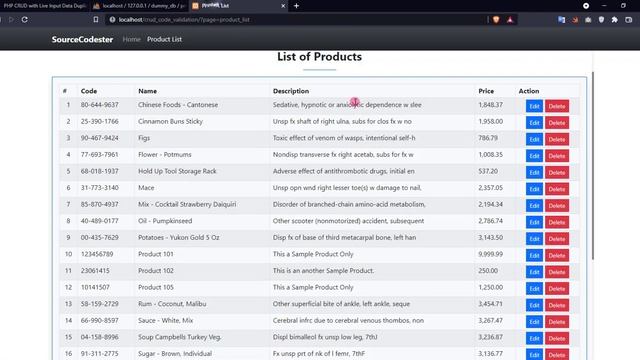
Task: Delete the Potatoes - Yukon Gold 5 Oz row
Action: (557, 239)
